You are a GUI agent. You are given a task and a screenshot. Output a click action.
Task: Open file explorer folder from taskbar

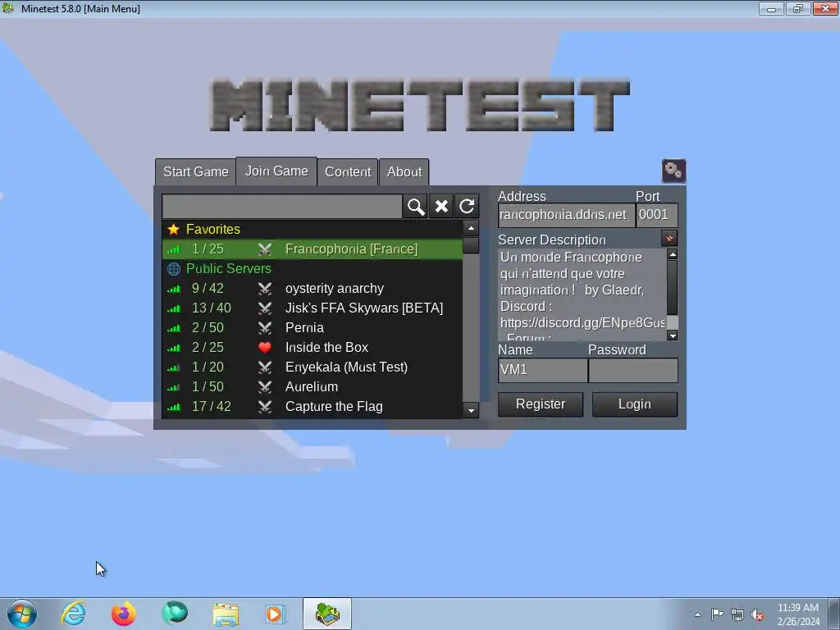coord(226,614)
